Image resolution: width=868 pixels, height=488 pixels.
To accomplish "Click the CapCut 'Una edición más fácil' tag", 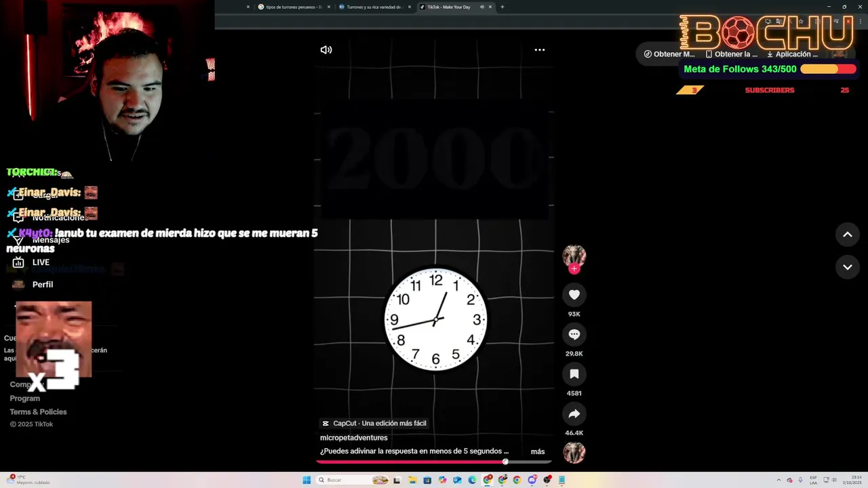I will pos(374,423).
